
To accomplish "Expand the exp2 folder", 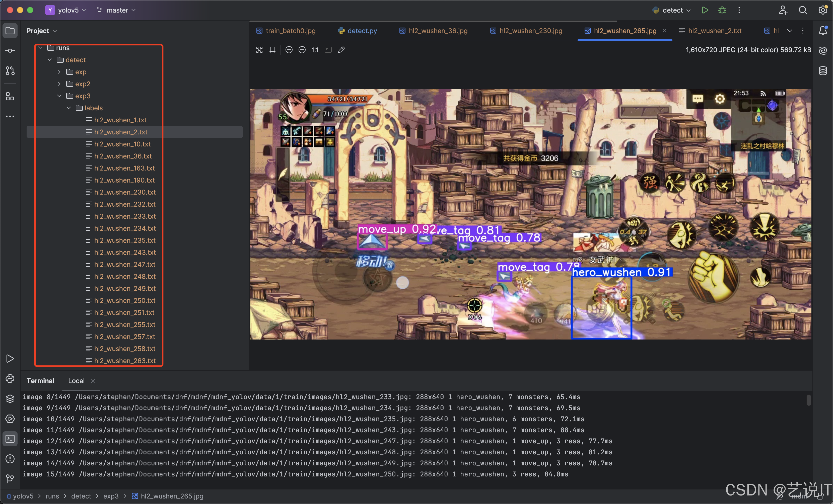I will [x=59, y=84].
